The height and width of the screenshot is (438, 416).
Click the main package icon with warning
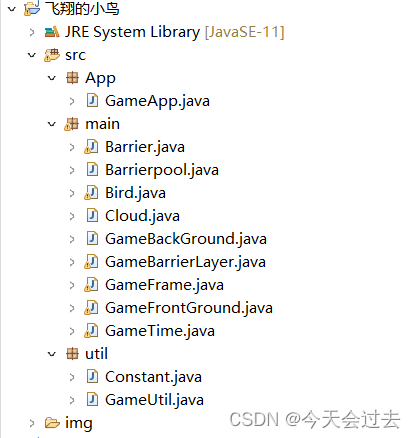(x=72, y=124)
